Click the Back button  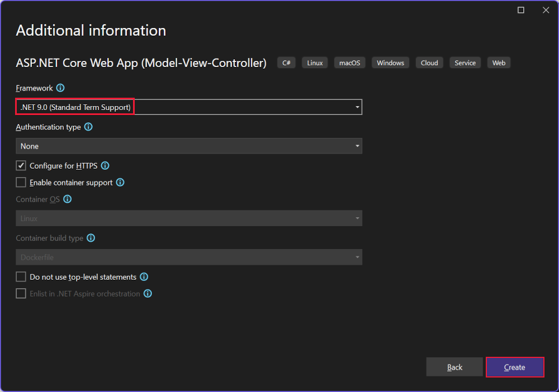coord(454,367)
